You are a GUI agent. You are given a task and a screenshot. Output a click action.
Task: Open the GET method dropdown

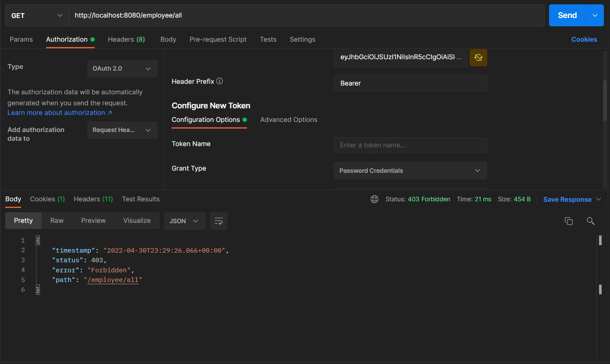tap(37, 15)
